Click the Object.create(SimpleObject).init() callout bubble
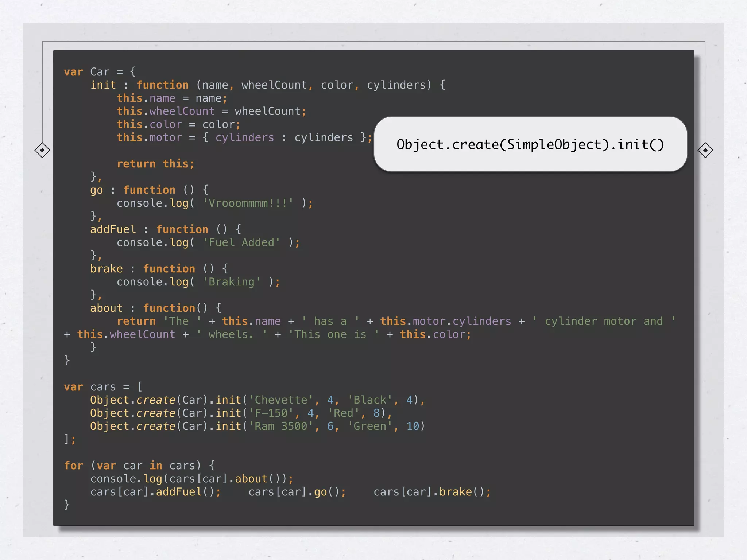Viewport: 747px width, 560px height. pyautogui.click(x=530, y=144)
